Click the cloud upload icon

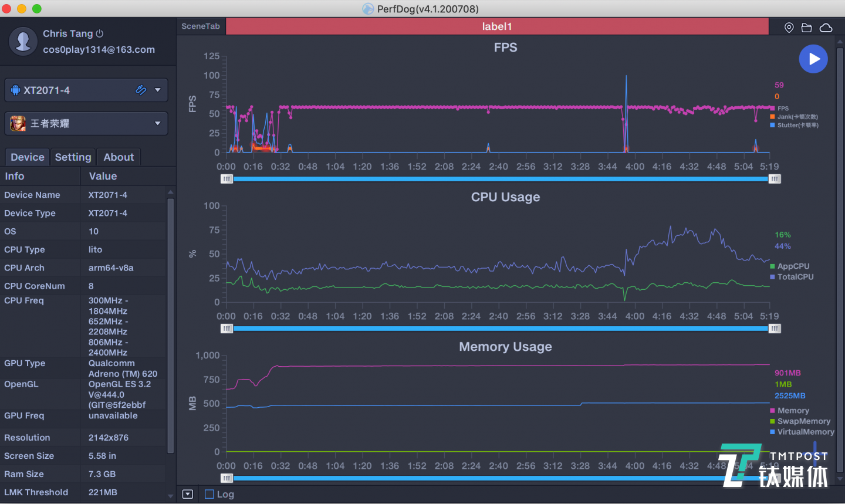(826, 28)
